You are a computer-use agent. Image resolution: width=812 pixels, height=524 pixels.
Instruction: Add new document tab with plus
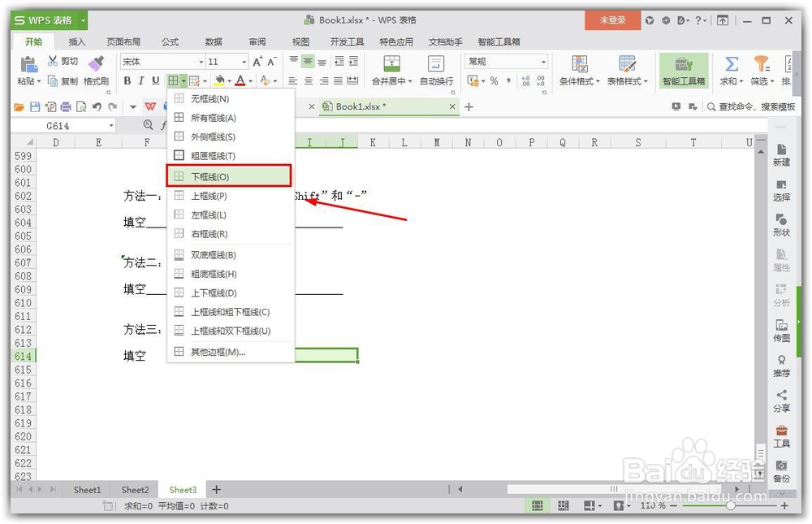point(469,106)
